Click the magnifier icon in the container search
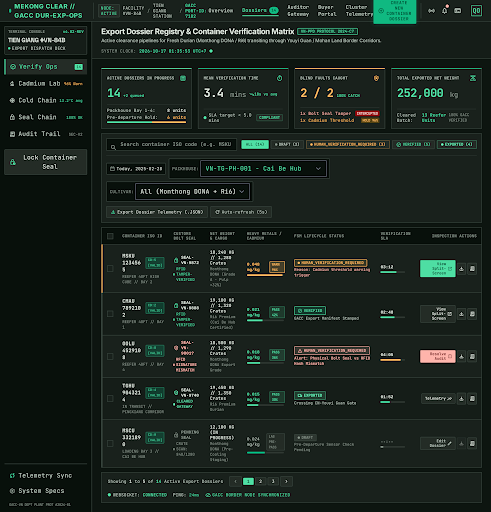This screenshot has height=512, width=491. (113, 147)
